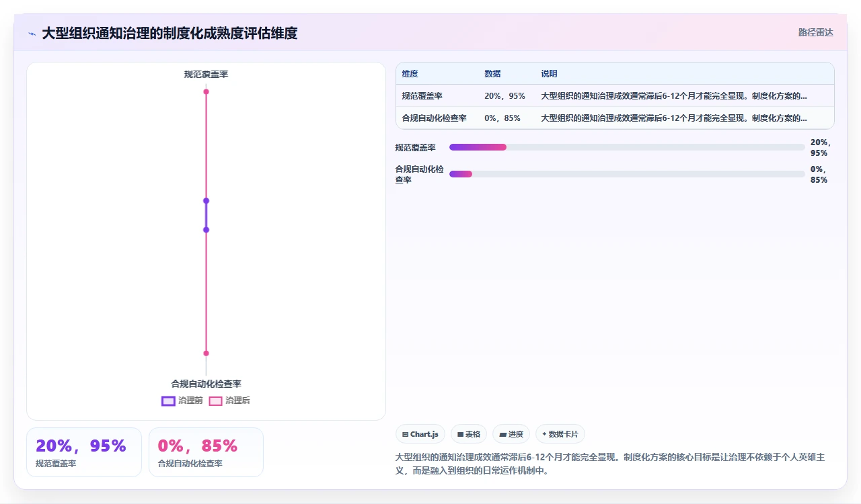The height and width of the screenshot is (504, 861).
Task: Click the 规范覆盖率 progress bar label
Action: (416, 147)
